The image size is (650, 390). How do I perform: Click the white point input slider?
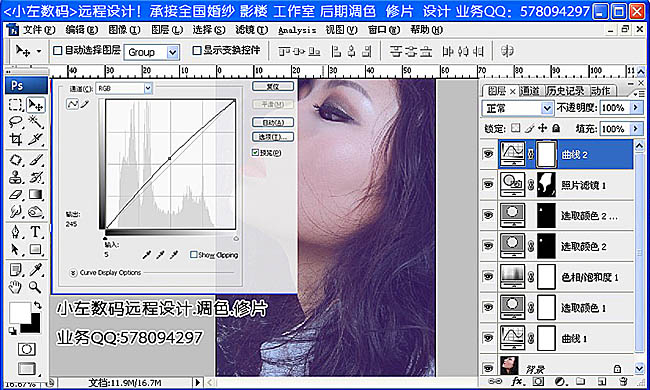(236, 238)
